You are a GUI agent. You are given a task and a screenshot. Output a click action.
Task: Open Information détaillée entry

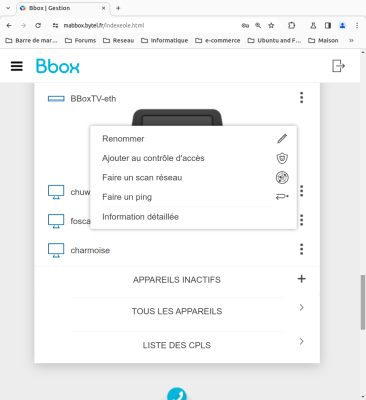pos(140,217)
